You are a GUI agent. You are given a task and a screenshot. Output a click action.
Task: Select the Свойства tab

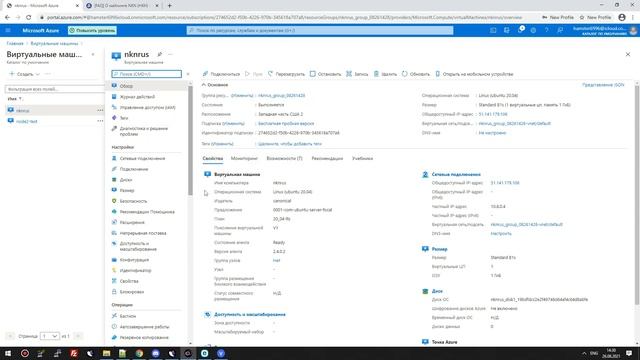click(213, 158)
